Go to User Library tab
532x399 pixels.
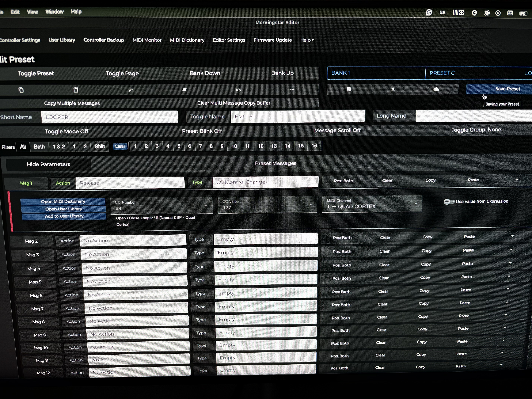pos(62,40)
